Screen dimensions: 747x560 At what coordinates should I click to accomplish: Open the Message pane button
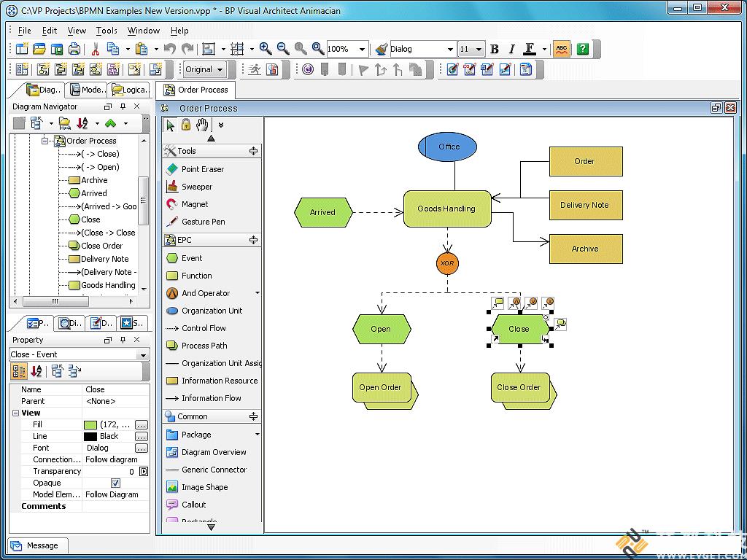[36, 545]
